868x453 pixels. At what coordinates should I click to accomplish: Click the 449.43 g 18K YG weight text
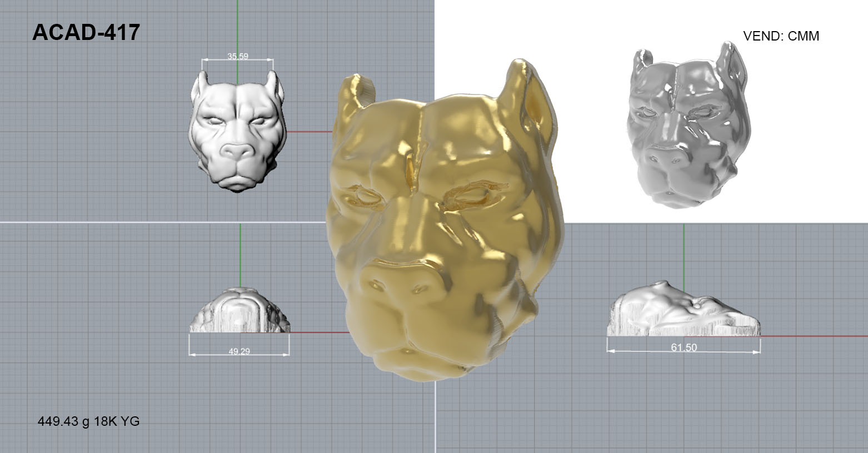pos(88,421)
